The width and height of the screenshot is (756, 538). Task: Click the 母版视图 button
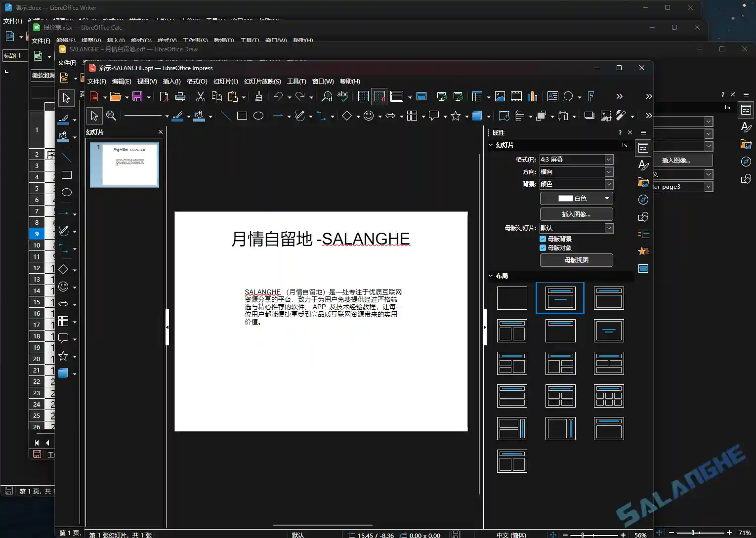tap(576, 260)
